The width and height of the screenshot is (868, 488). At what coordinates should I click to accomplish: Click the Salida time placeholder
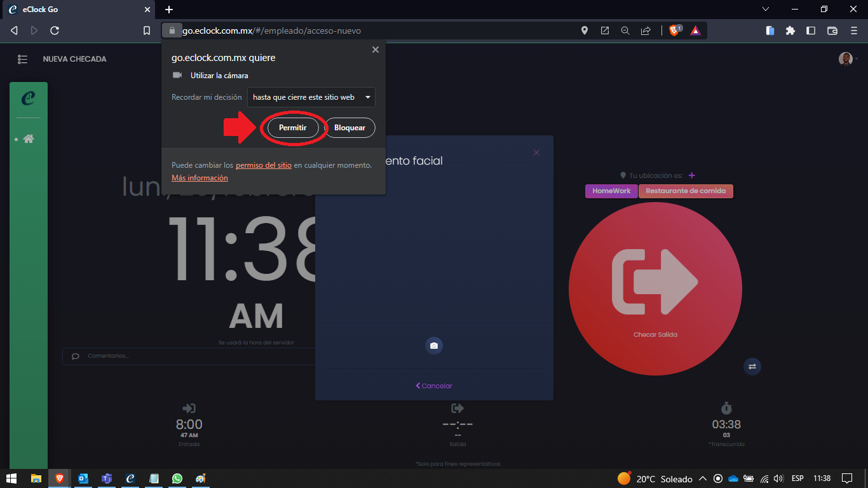(458, 424)
